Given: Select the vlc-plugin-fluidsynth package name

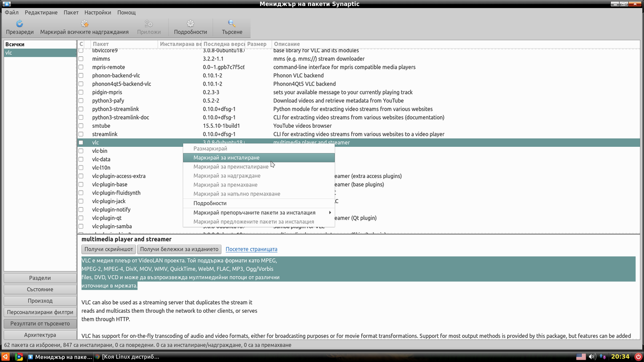Looking at the screenshot, I should pyautogui.click(x=116, y=193).
